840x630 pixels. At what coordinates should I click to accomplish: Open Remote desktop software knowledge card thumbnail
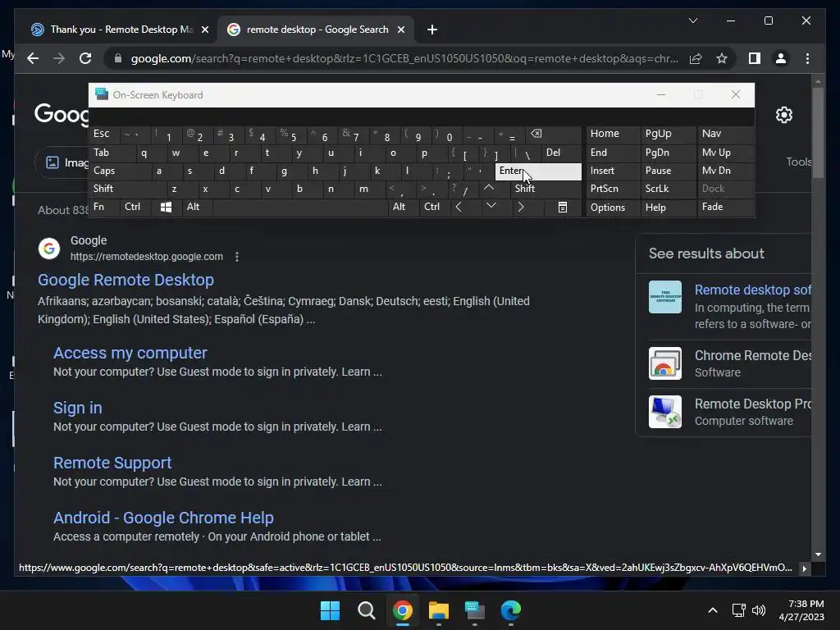[x=664, y=297]
